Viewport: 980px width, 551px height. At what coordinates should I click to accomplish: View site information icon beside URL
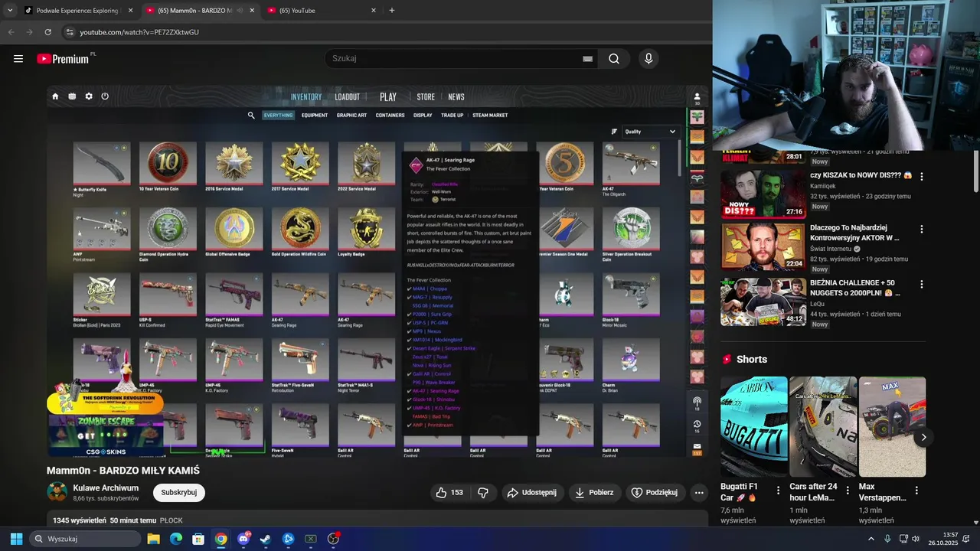pos(70,32)
